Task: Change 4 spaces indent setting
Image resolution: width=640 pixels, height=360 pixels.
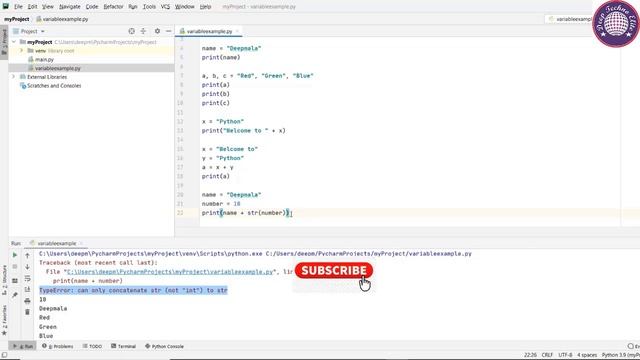Action: pyautogui.click(x=587, y=355)
